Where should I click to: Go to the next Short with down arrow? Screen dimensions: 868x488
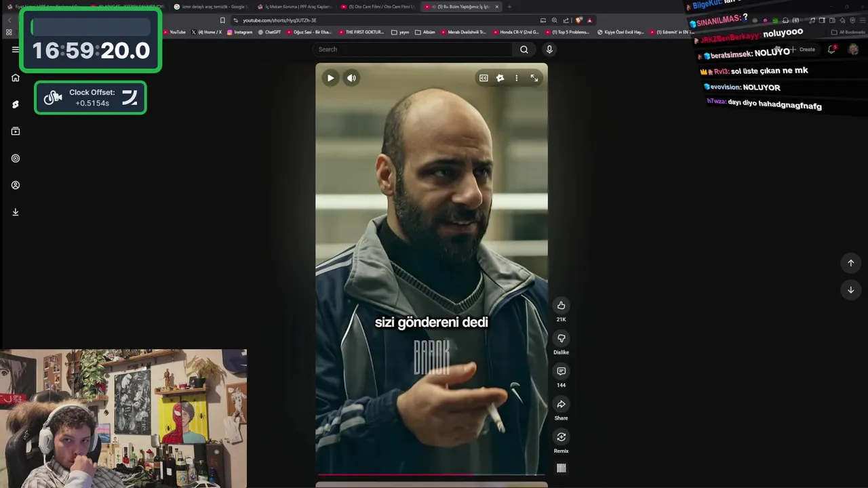click(x=850, y=290)
